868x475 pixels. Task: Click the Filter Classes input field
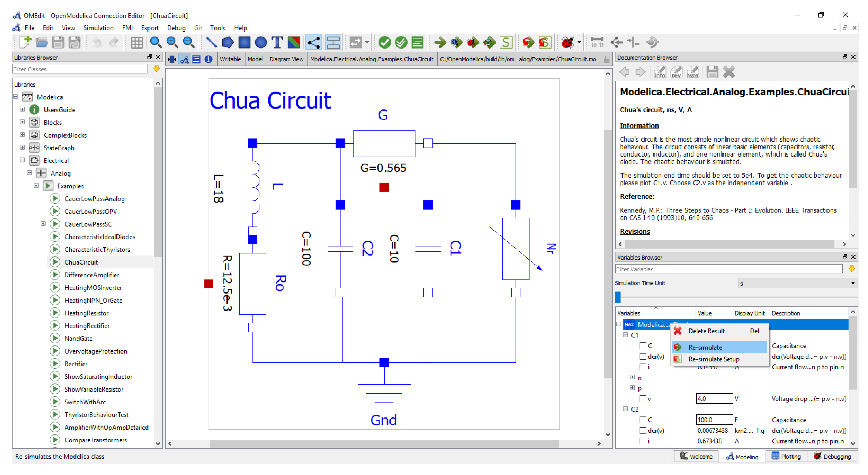(80, 69)
